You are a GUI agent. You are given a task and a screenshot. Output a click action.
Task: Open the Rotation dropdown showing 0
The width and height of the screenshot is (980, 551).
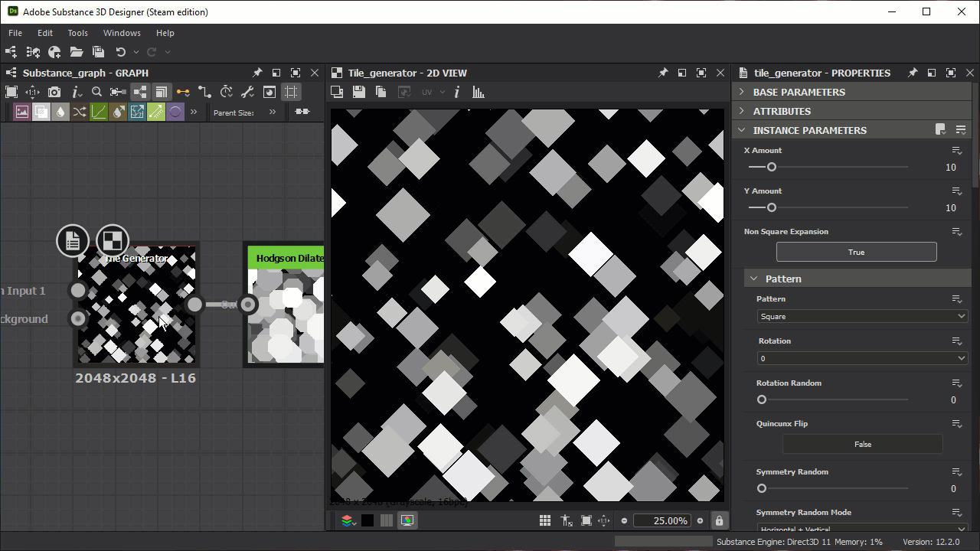coord(862,358)
